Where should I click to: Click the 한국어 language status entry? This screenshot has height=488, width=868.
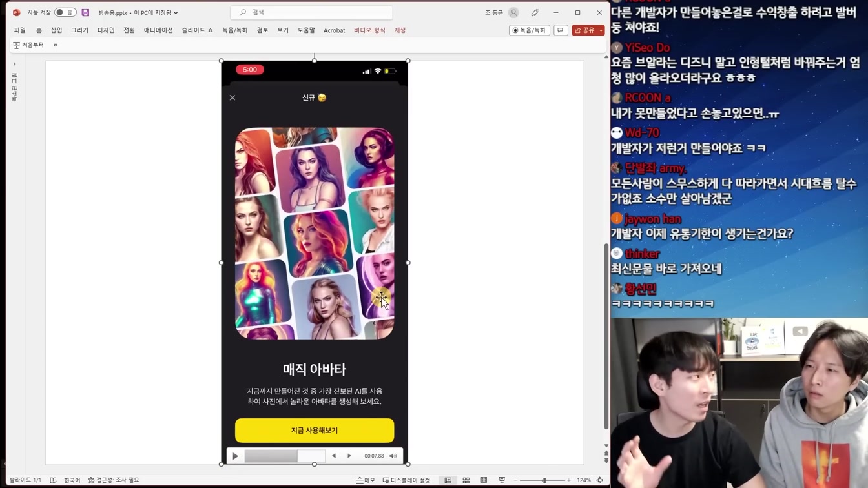tap(72, 480)
